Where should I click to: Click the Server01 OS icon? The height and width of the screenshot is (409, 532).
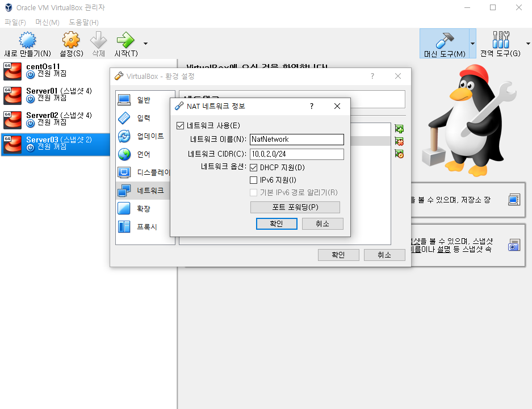[12, 95]
